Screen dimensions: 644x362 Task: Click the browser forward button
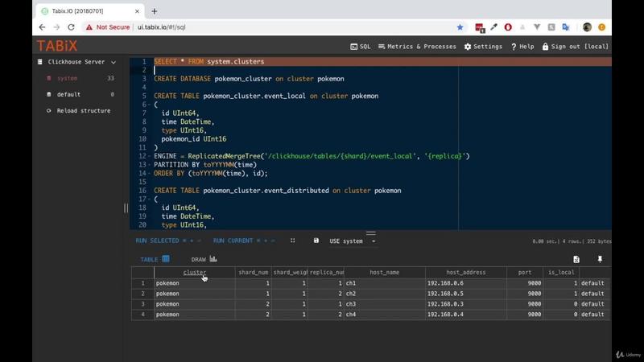[x=56, y=27]
